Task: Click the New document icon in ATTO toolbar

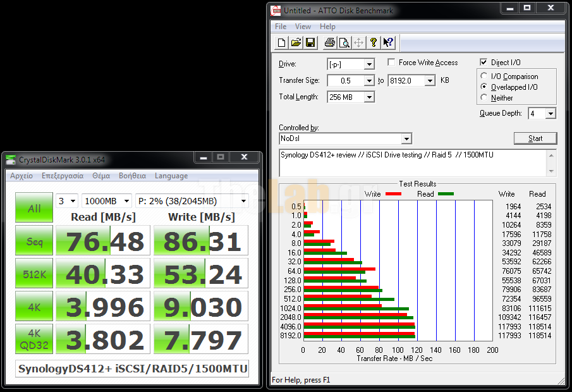Action: (x=282, y=43)
